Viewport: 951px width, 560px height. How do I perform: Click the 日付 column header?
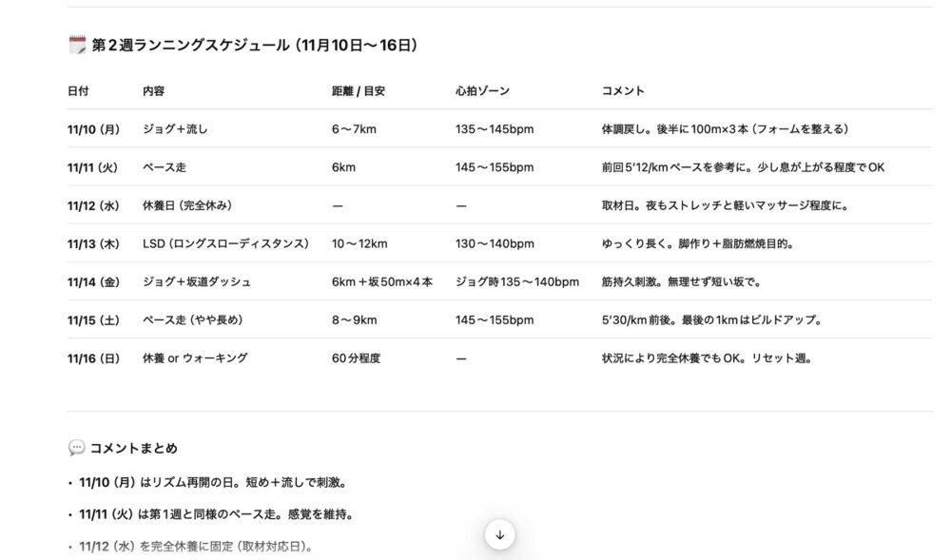78,91
